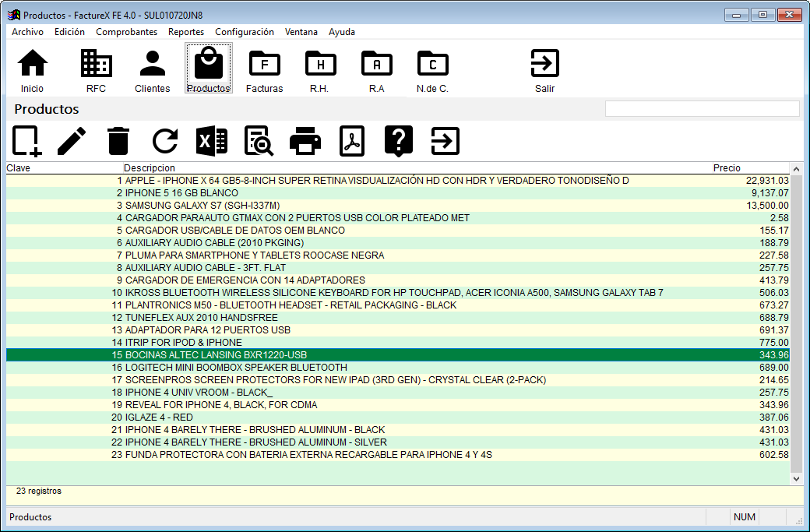Sort by the Precio column header
Image resolution: width=810 pixels, height=532 pixels.
coord(727,168)
